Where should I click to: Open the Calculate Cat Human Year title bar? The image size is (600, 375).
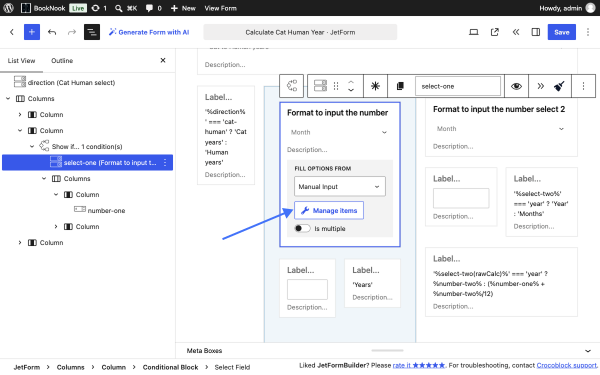(x=300, y=32)
